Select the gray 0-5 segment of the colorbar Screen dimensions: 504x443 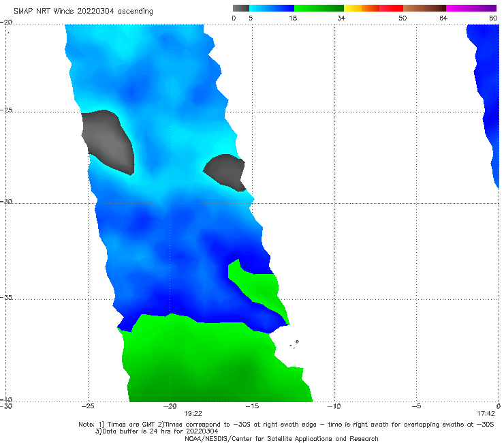(241, 8)
